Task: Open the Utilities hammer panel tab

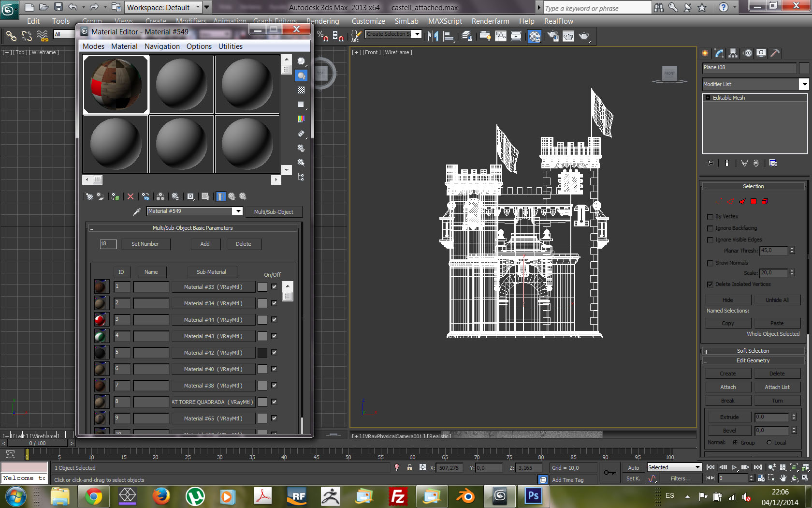Action: [775, 53]
